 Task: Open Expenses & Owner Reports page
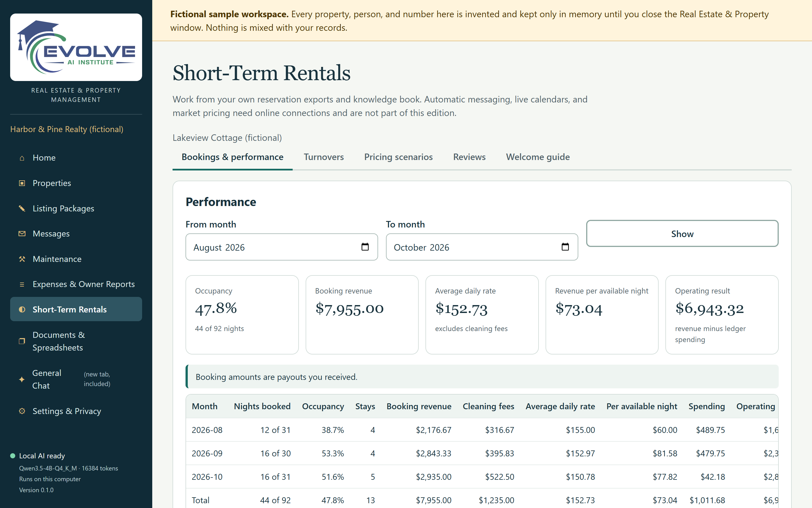tap(76, 284)
